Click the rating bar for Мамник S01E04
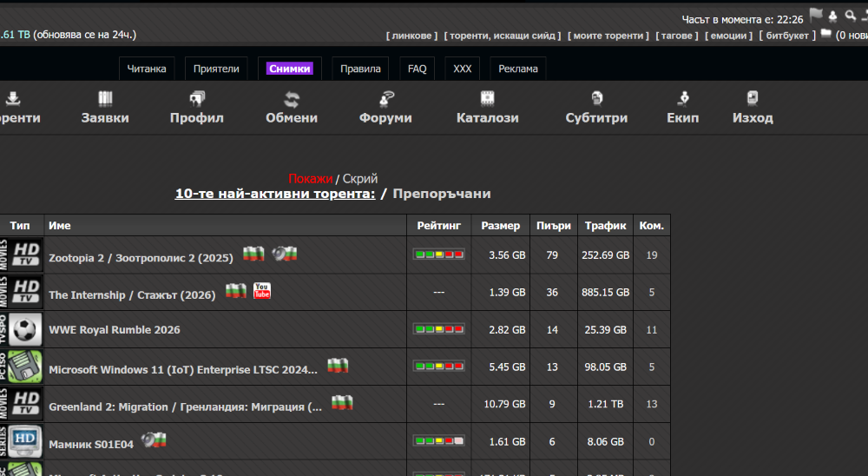Image resolution: width=868 pixels, height=476 pixels. point(439,441)
